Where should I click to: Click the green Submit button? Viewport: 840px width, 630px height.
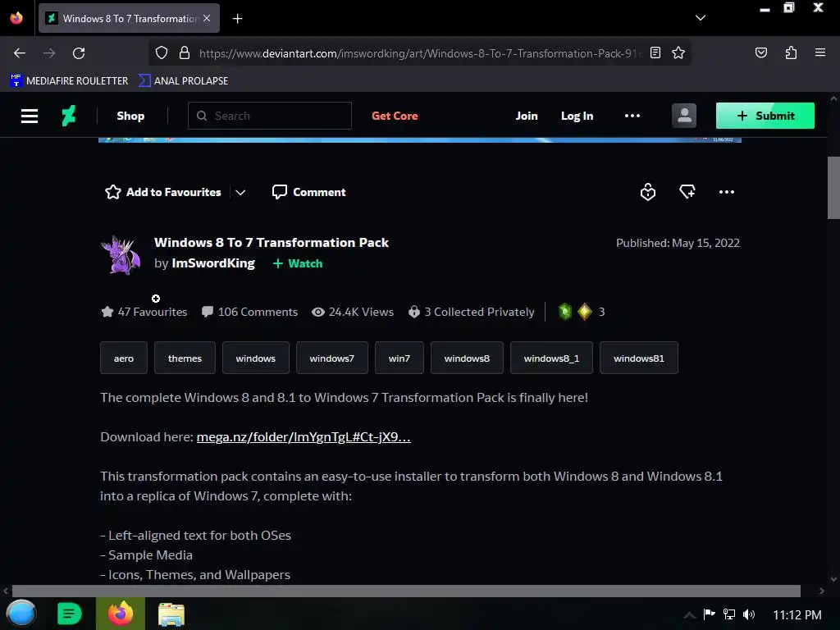click(x=765, y=116)
